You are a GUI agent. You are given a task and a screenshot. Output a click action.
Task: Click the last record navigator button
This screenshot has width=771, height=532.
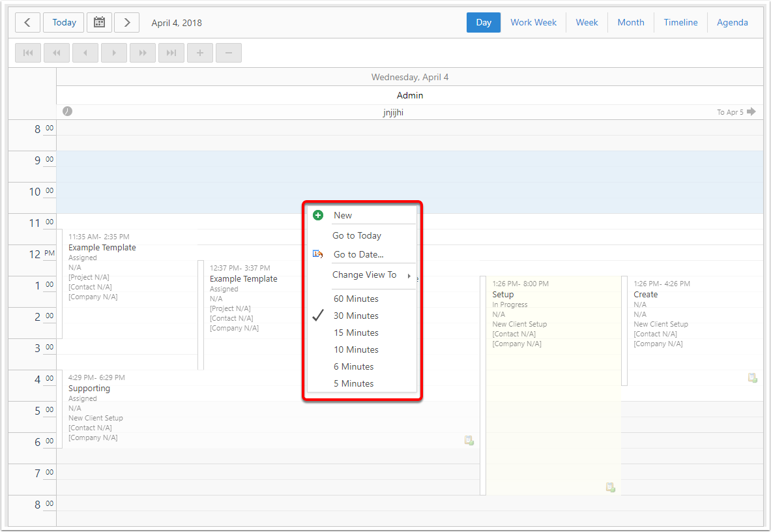(171, 53)
